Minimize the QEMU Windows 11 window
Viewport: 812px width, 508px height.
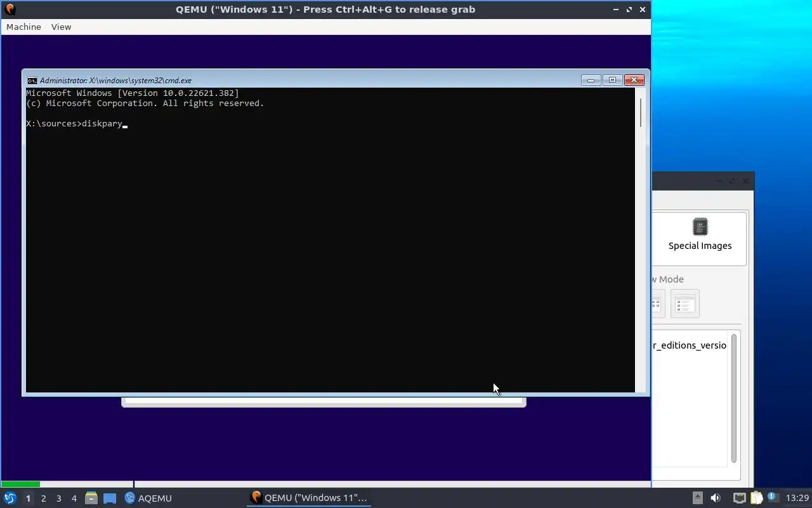tap(616, 10)
